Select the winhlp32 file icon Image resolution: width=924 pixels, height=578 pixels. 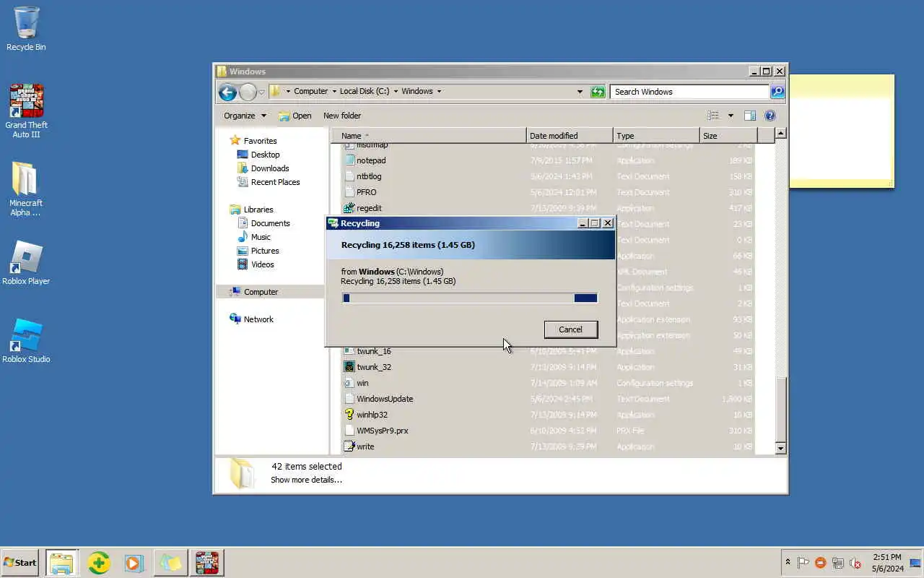pyautogui.click(x=349, y=415)
